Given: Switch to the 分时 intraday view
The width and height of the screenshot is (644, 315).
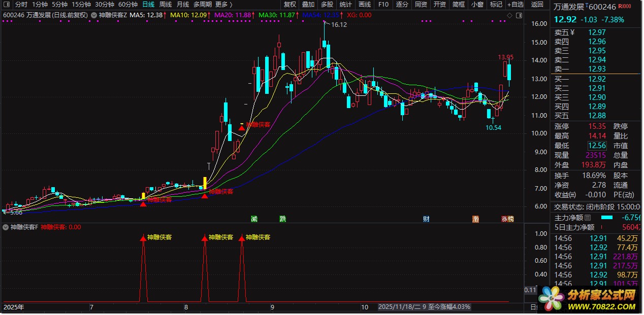Looking at the screenshot, I should tap(21, 5).
